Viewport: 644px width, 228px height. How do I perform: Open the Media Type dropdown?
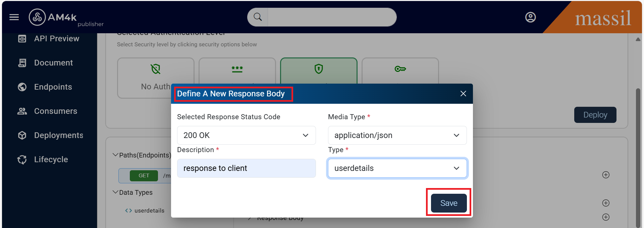pos(397,135)
